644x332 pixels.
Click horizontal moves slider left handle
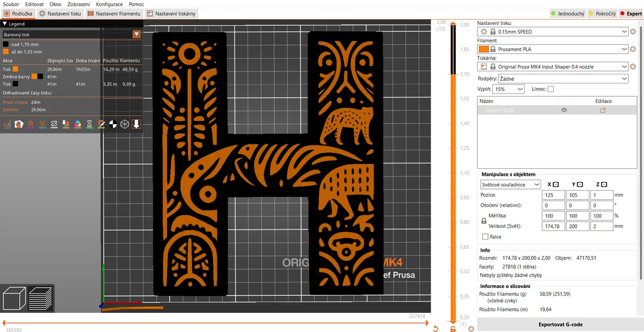pos(4,322)
